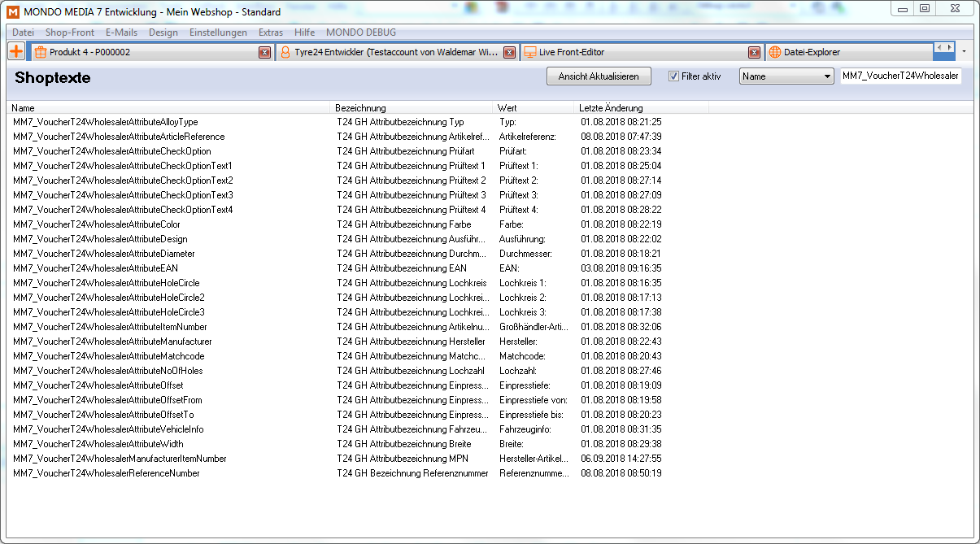Click the Produkt 4 basket icon
Screen dimensions: 980x544
40,52
